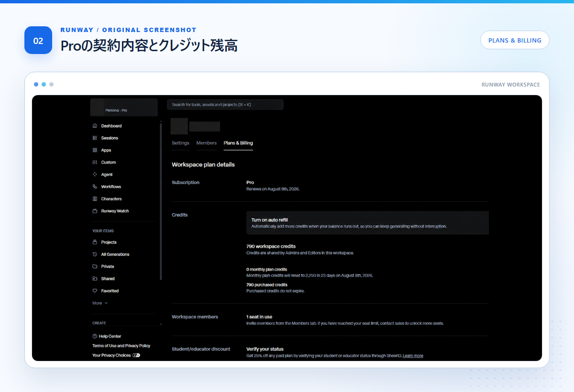Switch to the Members tab
Screen dimensions: 574x392
tap(207, 143)
